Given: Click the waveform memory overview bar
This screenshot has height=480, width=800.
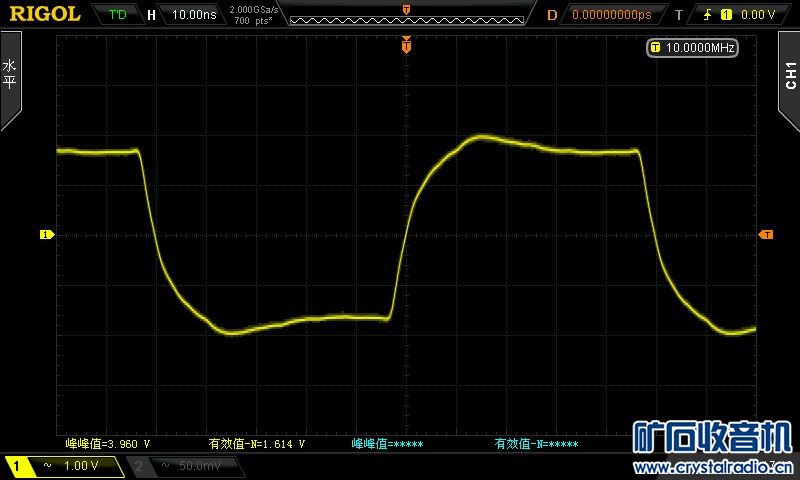Looking at the screenshot, I should [x=407, y=20].
